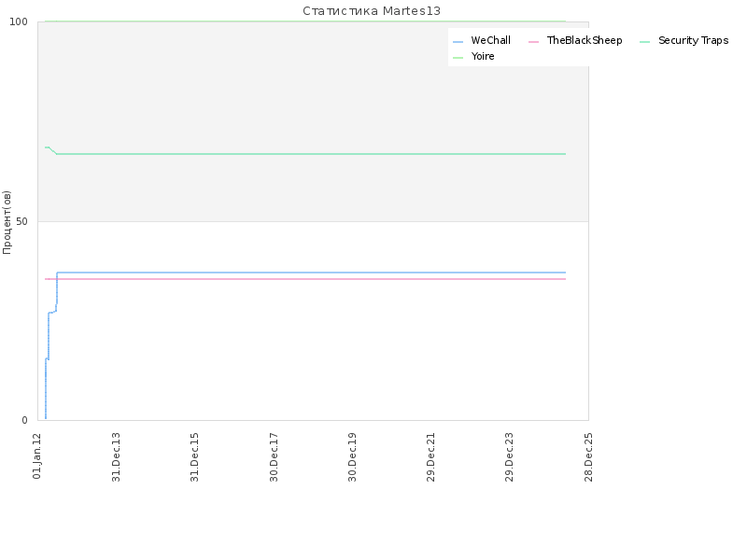Image resolution: width=747 pixels, height=560 pixels.
Task: Click the 01.Jan.12 x-axis date label
Action: click(37, 456)
